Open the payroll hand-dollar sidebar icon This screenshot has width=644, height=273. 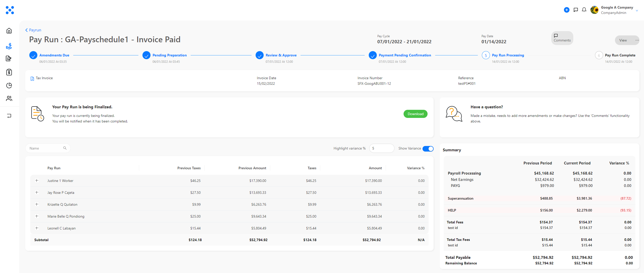coord(9,46)
